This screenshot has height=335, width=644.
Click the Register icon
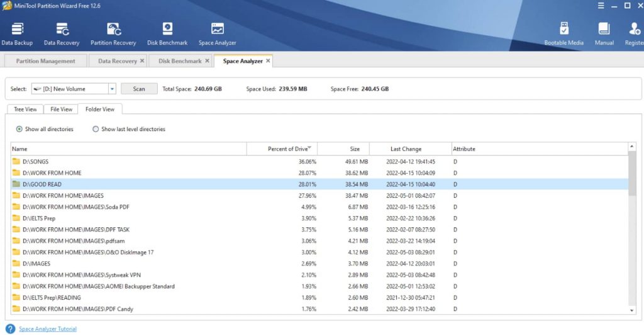point(635,29)
